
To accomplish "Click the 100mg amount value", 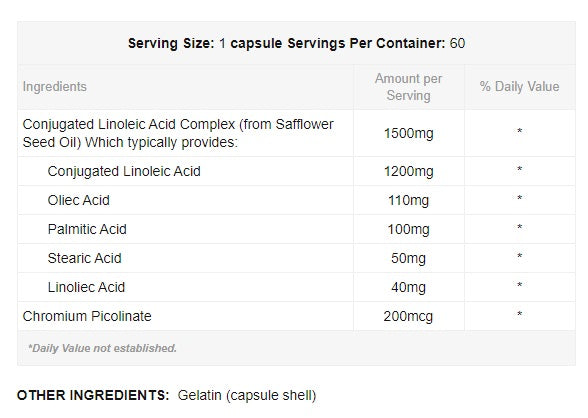I will pyautogui.click(x=408, y=229).
